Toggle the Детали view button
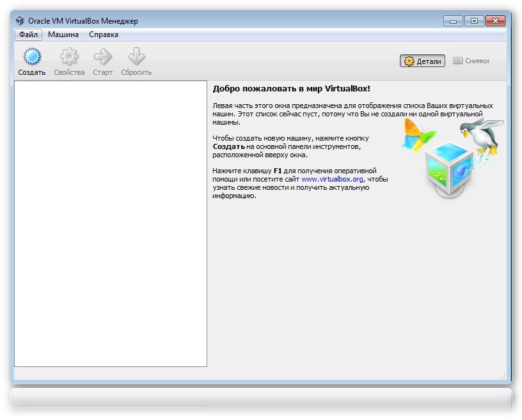 tap(422, 61)
